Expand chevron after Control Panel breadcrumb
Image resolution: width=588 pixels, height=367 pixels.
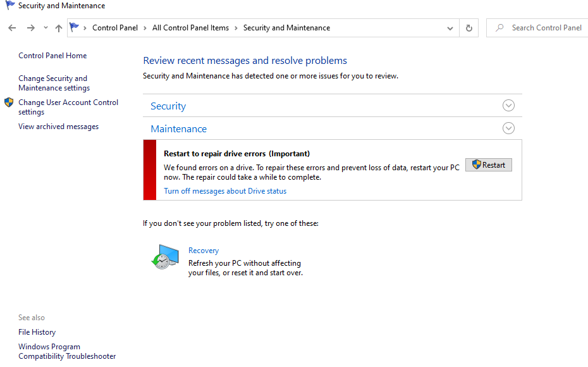pos(145,28)
